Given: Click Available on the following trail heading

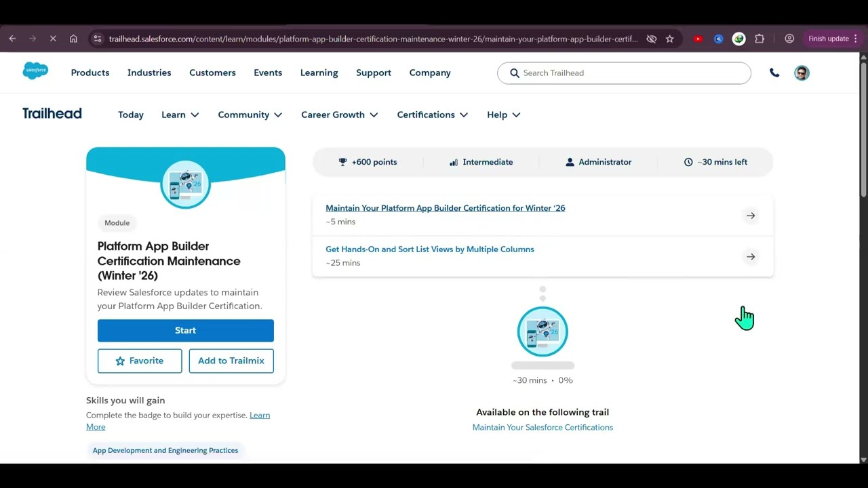Looking at the screenshot, I should tap(542, 412).
